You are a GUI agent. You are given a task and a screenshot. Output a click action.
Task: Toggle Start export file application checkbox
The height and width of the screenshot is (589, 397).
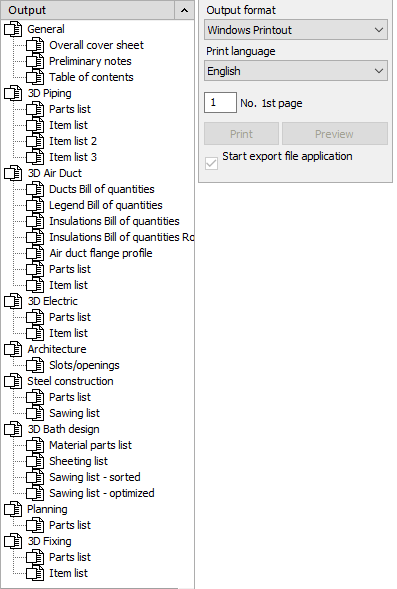[211, 163]
